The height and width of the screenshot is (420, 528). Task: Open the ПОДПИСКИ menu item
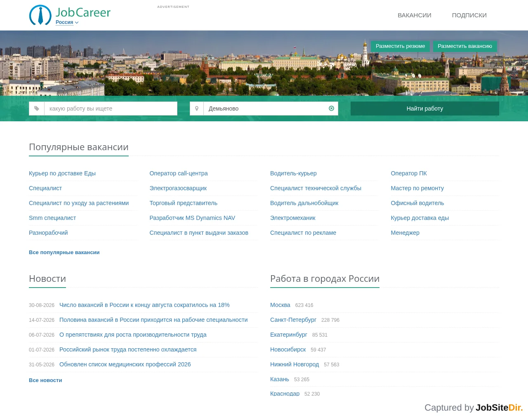tap(469, 15)
